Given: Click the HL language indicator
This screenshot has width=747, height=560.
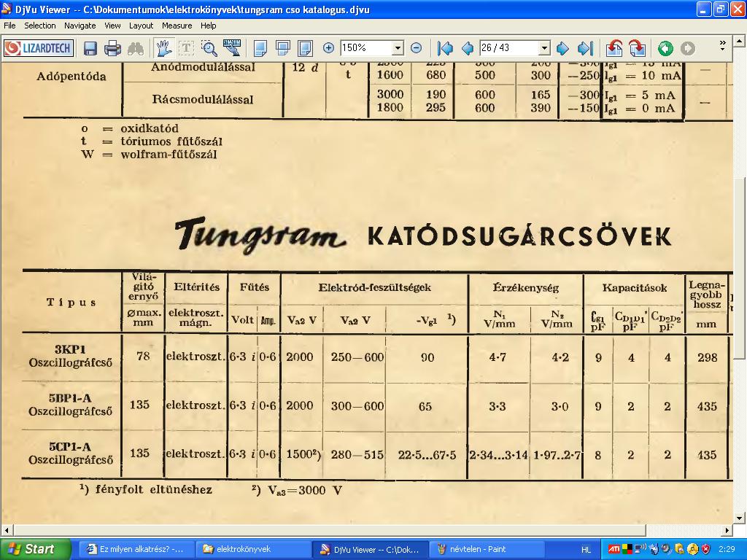Looking at the screenshot, I should coord(586,550).
